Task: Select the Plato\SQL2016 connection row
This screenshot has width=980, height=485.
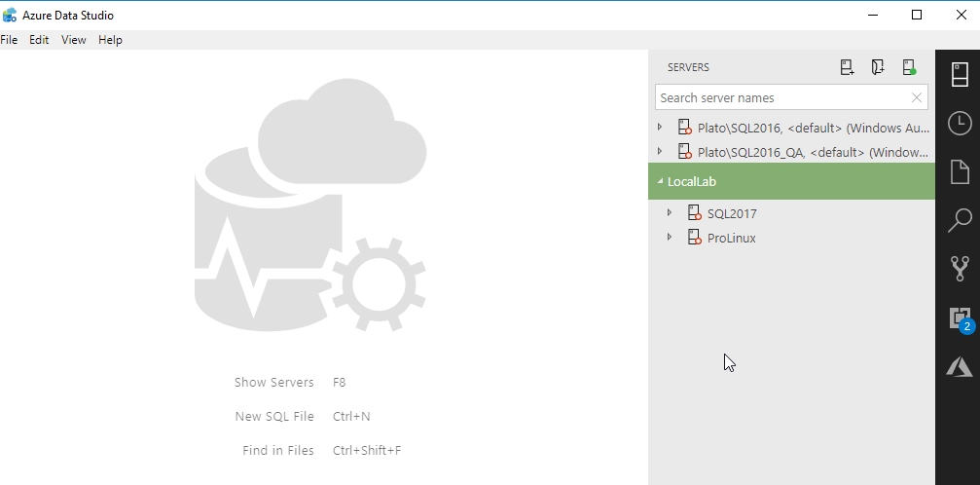Action: 792,128
